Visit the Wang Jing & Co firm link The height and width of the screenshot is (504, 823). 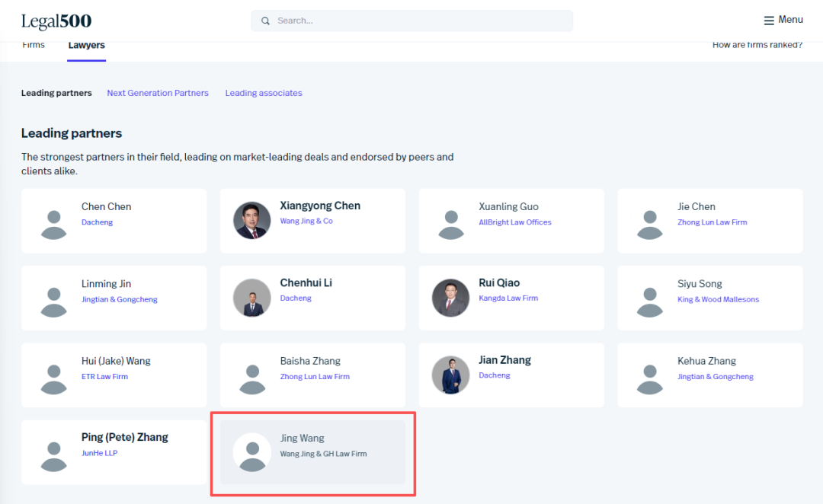[x=306, y=221]
